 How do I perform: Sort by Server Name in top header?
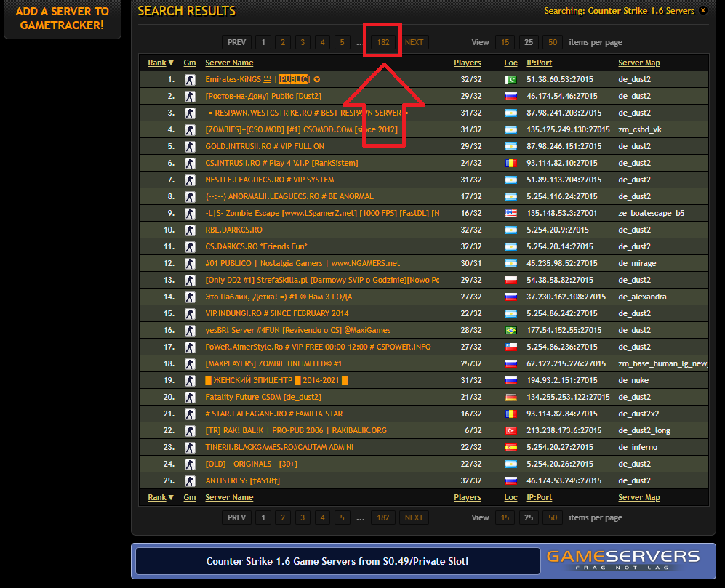[x=229, y=63]
